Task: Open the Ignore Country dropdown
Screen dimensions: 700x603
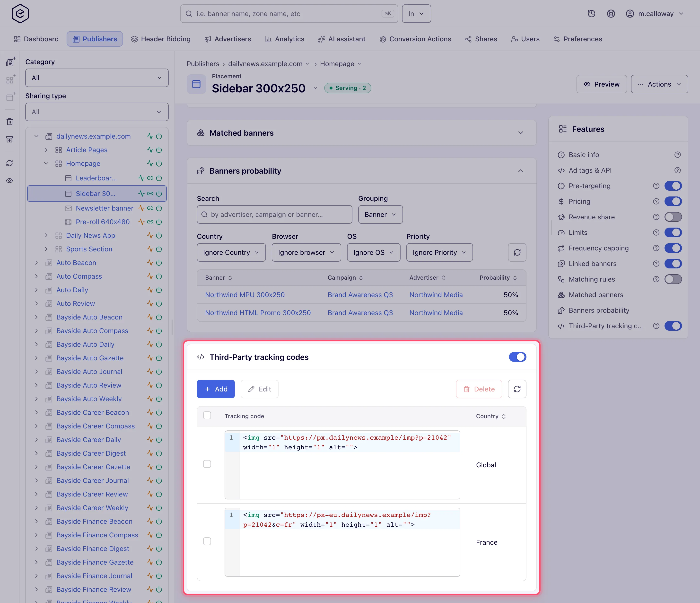Action: (x=231, y=252)
